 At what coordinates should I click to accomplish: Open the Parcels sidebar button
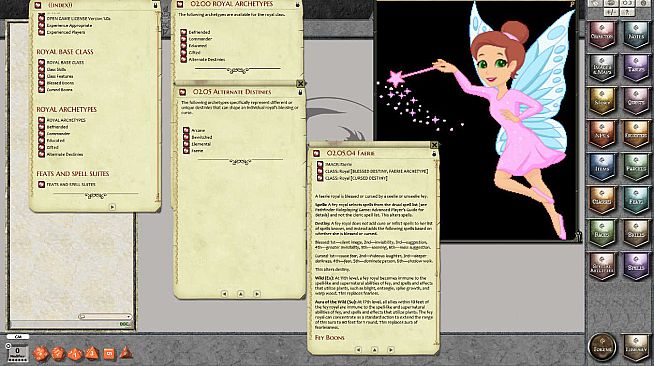[x=636, y=167]
